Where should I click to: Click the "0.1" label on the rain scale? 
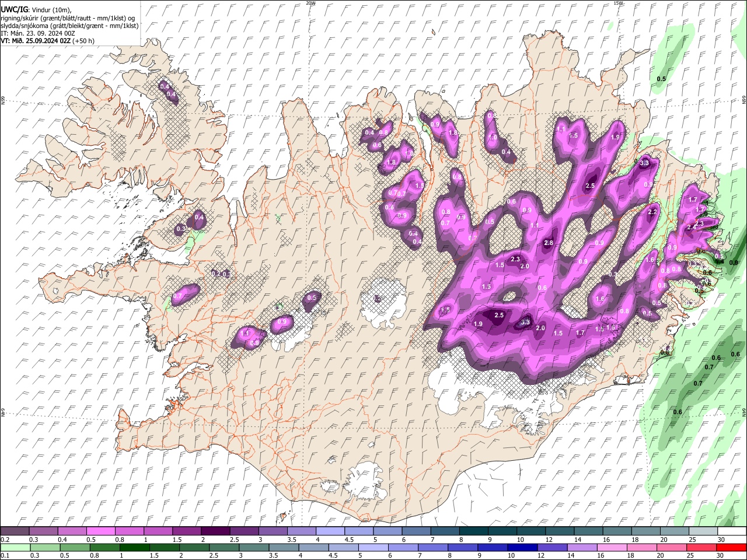point(5,556)
